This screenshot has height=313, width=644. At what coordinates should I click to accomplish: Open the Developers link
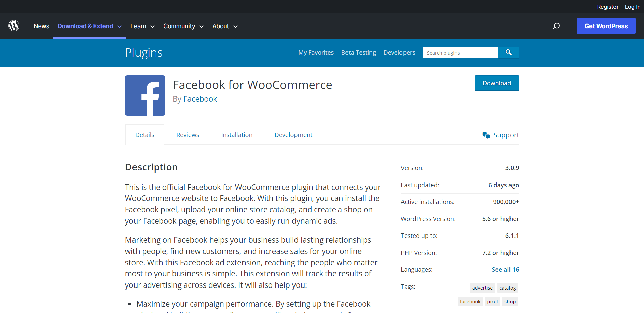[x=399, y=53]
